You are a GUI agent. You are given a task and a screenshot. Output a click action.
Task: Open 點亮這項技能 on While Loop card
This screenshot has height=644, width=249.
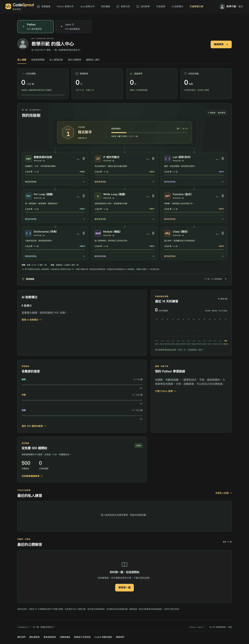[124, 219]
